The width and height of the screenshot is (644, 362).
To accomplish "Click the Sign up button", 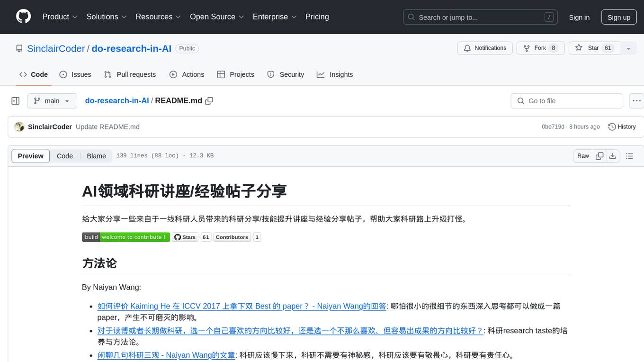I will pos(619,17).
